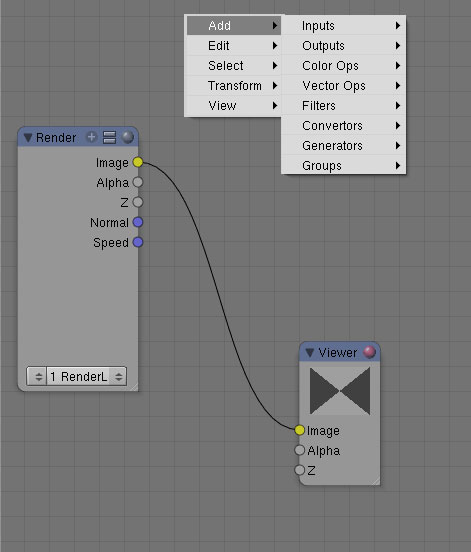The width and height of the screenshot is (471, 552).
Task: Click the Viewer node resize corner handle
Action: 376,481
